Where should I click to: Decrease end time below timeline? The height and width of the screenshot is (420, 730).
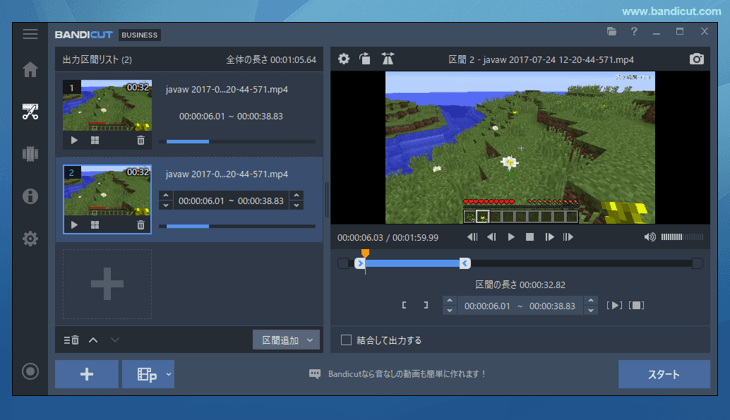[x=591, y=311]
